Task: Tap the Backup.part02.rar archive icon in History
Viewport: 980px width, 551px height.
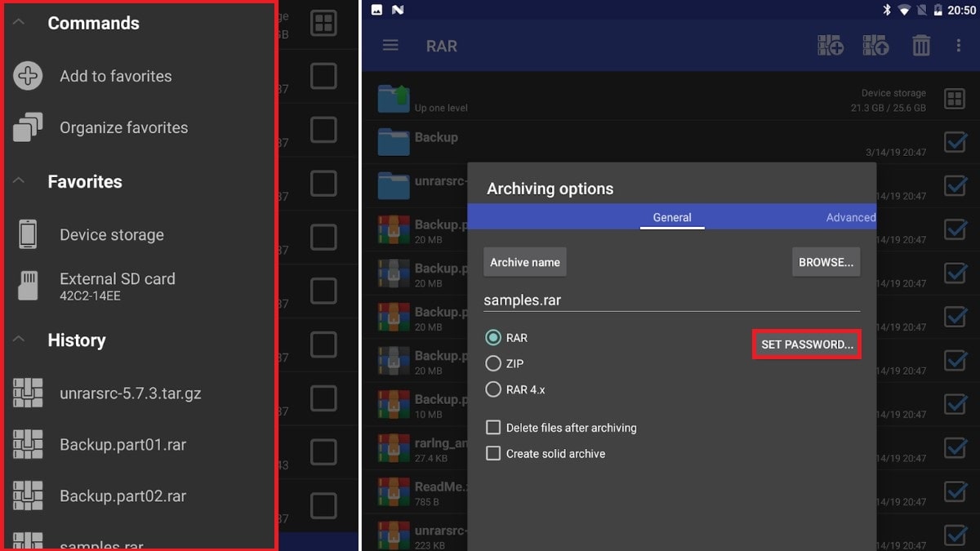Action: (x=28, y=496)
